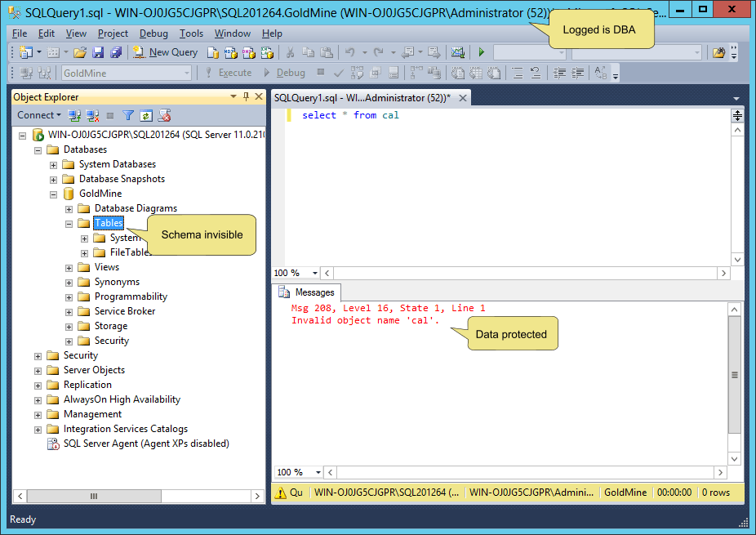Click the Disconnect icon in Object Explorer
The image size is (756, 535).
93,115
